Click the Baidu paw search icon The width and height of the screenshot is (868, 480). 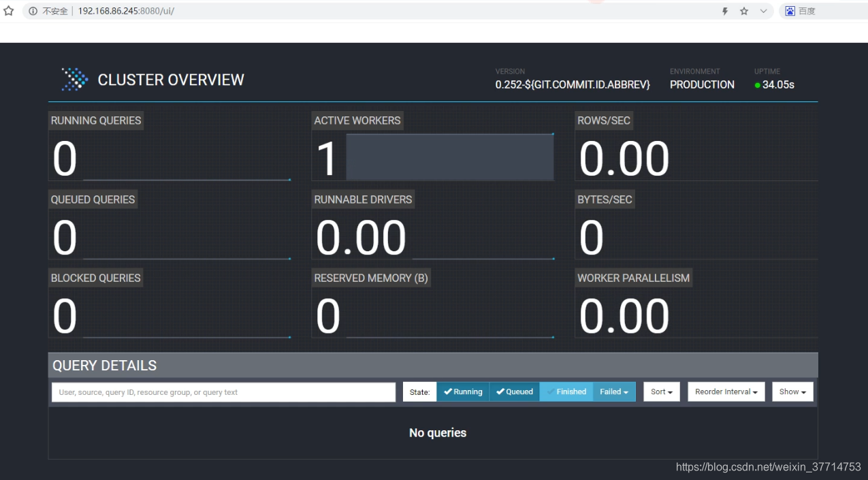[790, 11]
